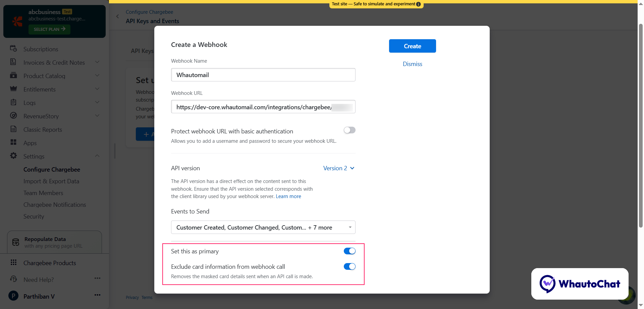Open the Security settings page
This screenshot has height=309, width=644.
tap(34, 216)
